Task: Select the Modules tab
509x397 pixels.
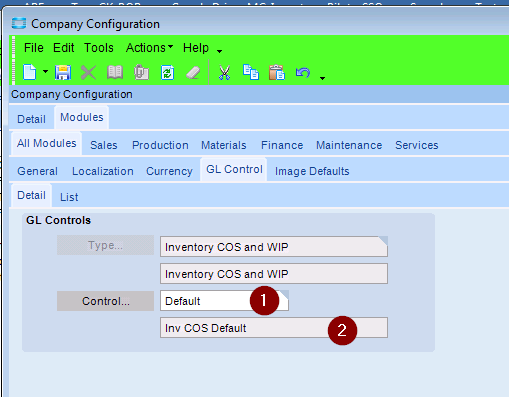Action: point(82,117)
